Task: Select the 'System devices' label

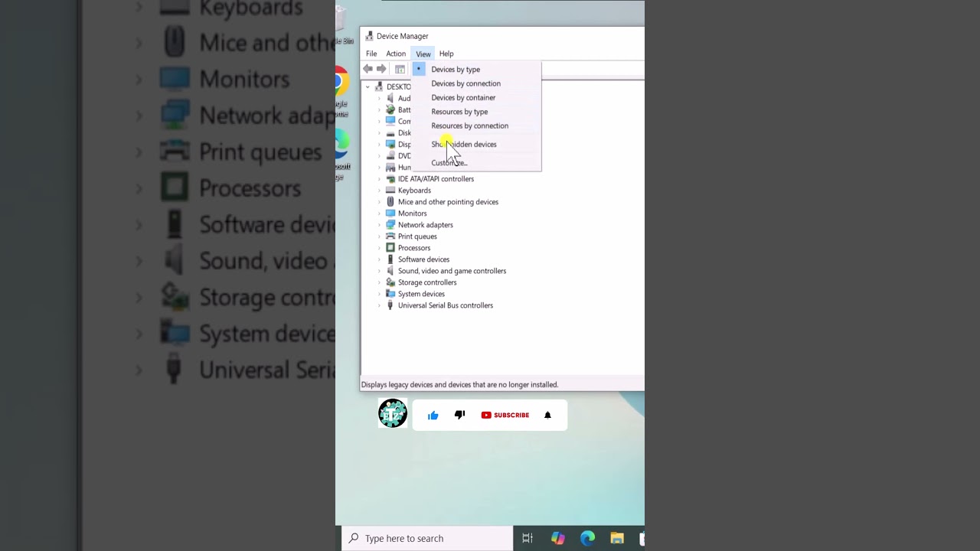Action: click(x=421, y=294)
